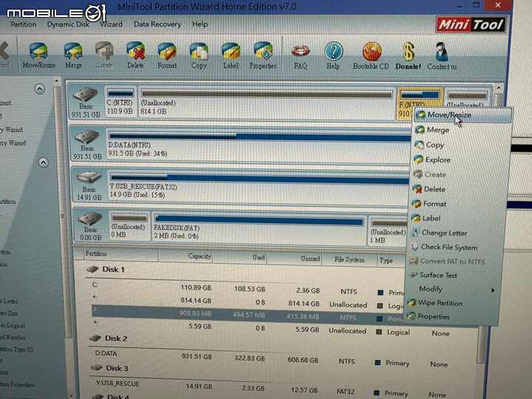Open the Wizard menu

click(111, 24)
